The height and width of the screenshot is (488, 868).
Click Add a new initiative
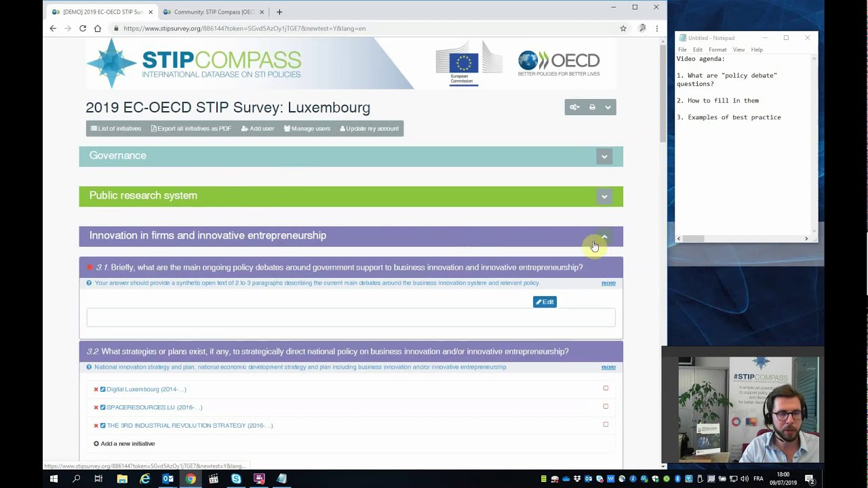click(x=124, y=444)
